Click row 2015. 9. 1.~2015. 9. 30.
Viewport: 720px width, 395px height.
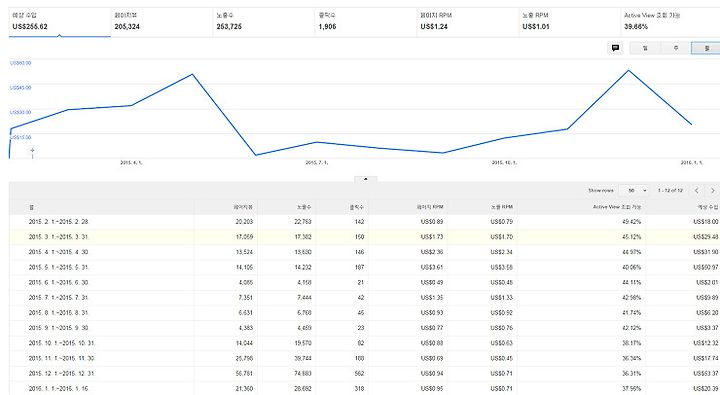[x=365, y=328]
